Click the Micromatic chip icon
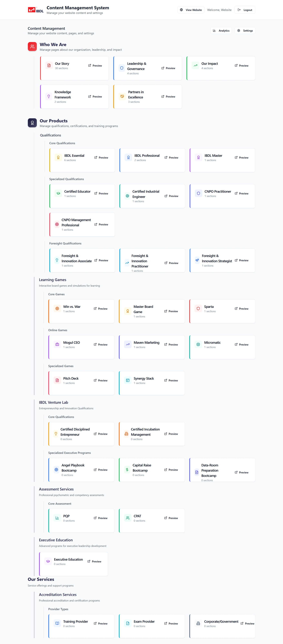The height and width of the screenshot is (644, 283). tap(198, 344)
